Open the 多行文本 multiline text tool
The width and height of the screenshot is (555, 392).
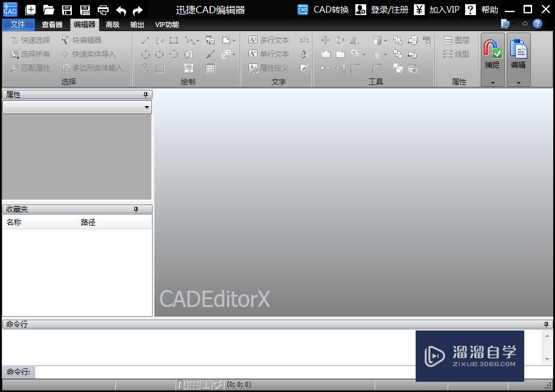[269, 39]
